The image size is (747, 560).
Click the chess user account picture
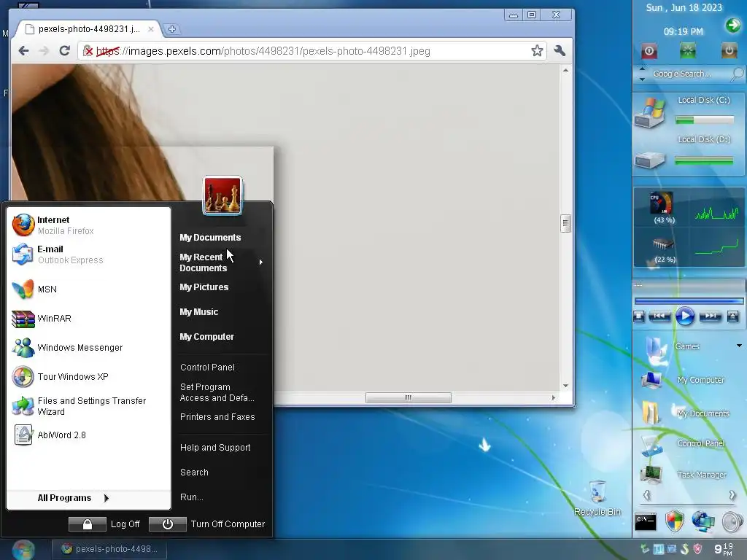coord(222,195)
